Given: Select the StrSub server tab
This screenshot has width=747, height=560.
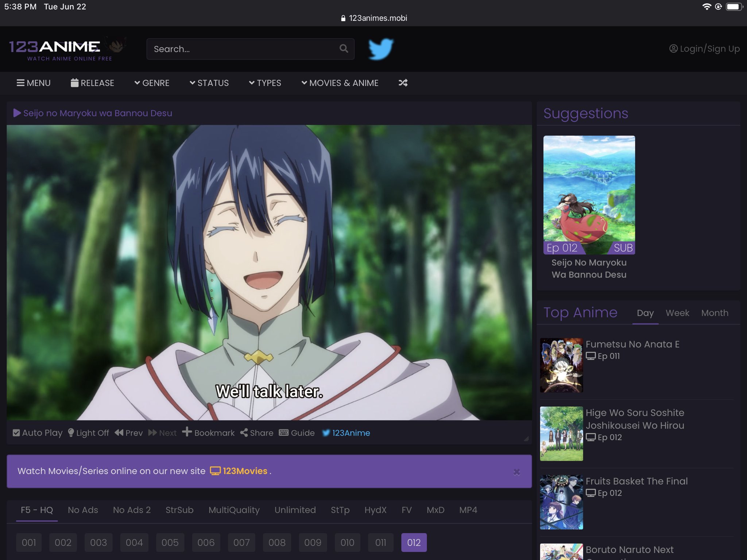Looking at the screenshot, I should 179,510.
